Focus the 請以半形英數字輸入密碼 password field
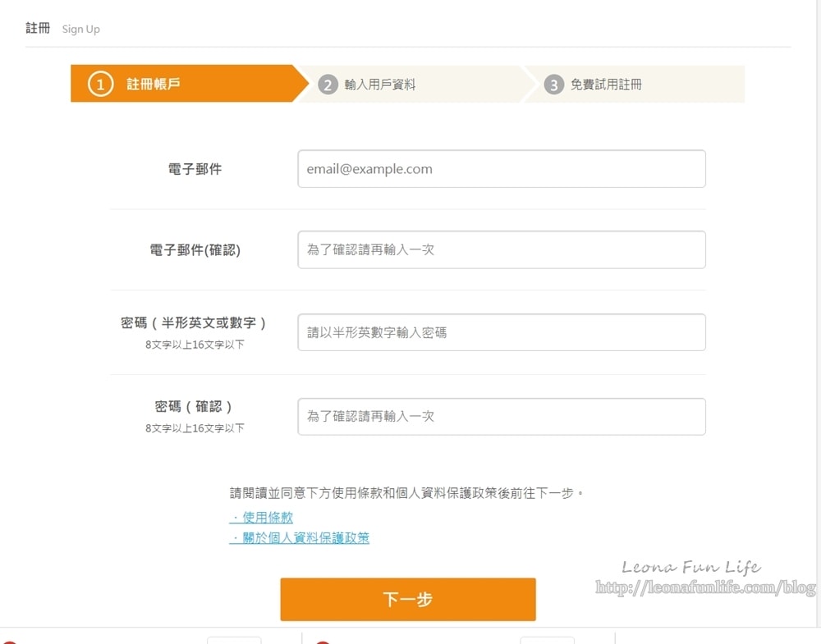 pyautogui.click(x=501, y=332)
